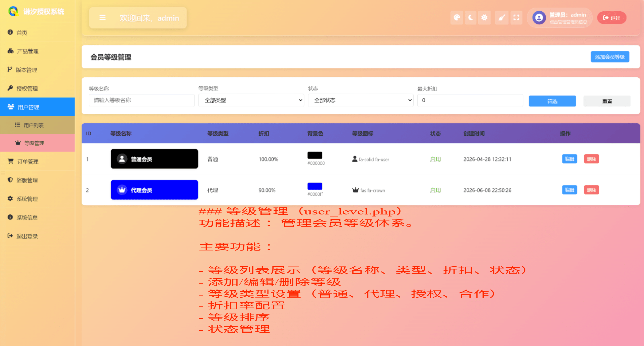Open 系统信息 in the sidebar
This screenshot has height=346, width=644.
point(37,217)
